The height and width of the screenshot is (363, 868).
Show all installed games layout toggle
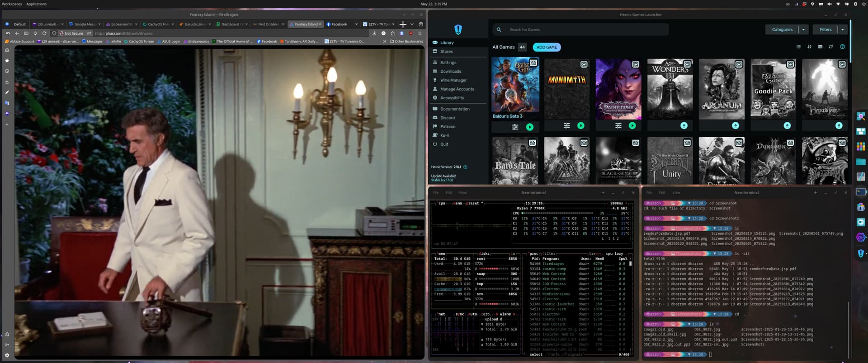tap(820, 47)
